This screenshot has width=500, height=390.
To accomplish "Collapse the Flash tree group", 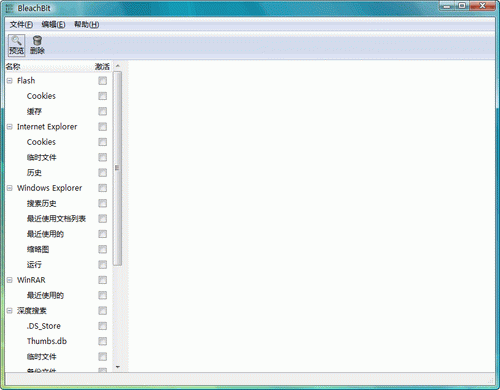I will [10, 81].
